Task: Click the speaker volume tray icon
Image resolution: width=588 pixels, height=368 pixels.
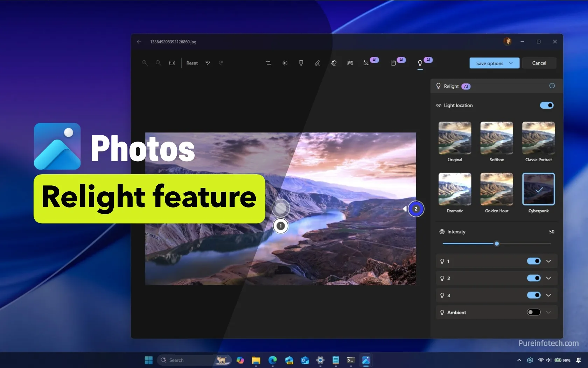Action: [548, 360]
